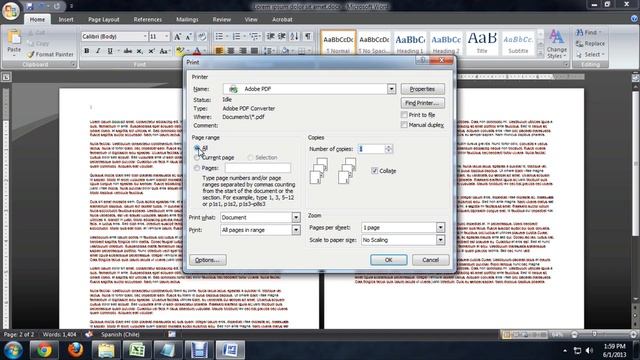Click the Windows Start orb
The height and width of the screenshot is (360, 640).
(13, 350)
